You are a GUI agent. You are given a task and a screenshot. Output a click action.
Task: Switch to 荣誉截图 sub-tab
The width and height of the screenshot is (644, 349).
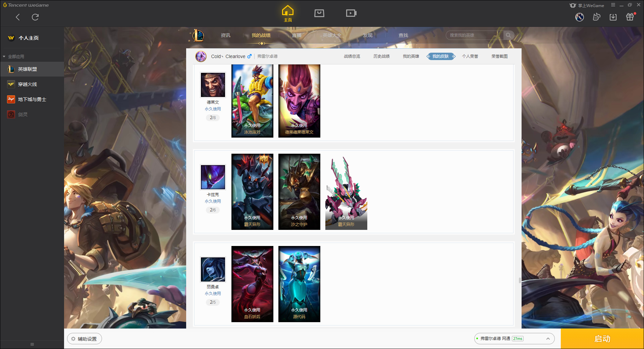click(x=499, y=56)
